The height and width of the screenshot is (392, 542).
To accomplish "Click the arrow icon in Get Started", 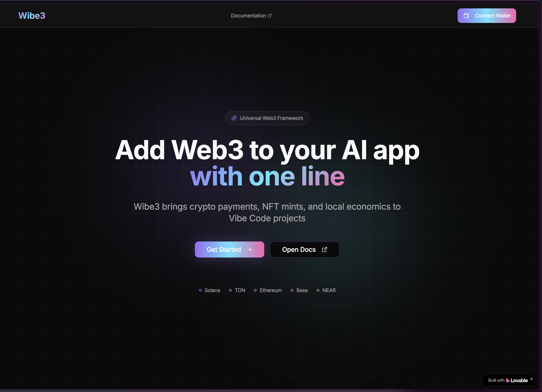I will point(250,249).
